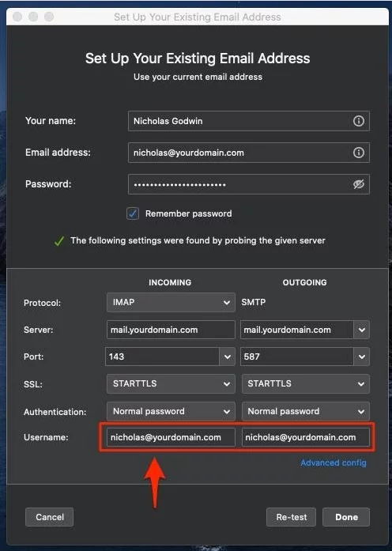
Task: Click info icon in Email address field
Action: 358,153
